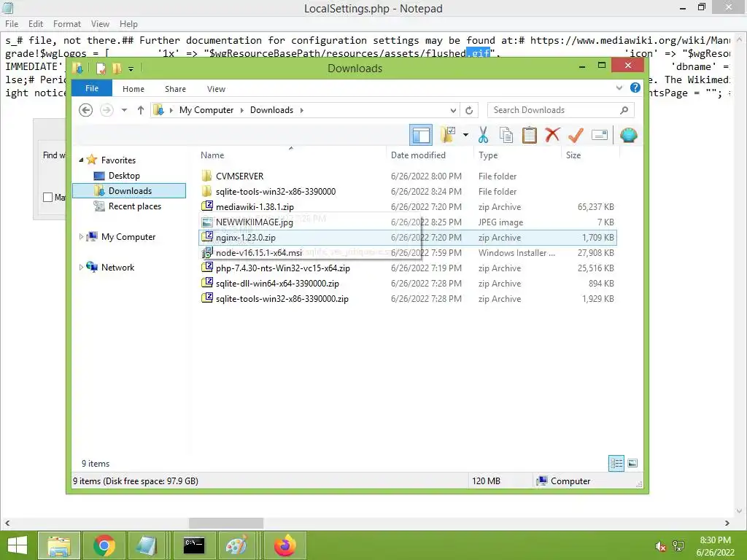This screenshot has height=560, width=747.
Task: Refresh the Downloads folder view
Action: [469, 110]
